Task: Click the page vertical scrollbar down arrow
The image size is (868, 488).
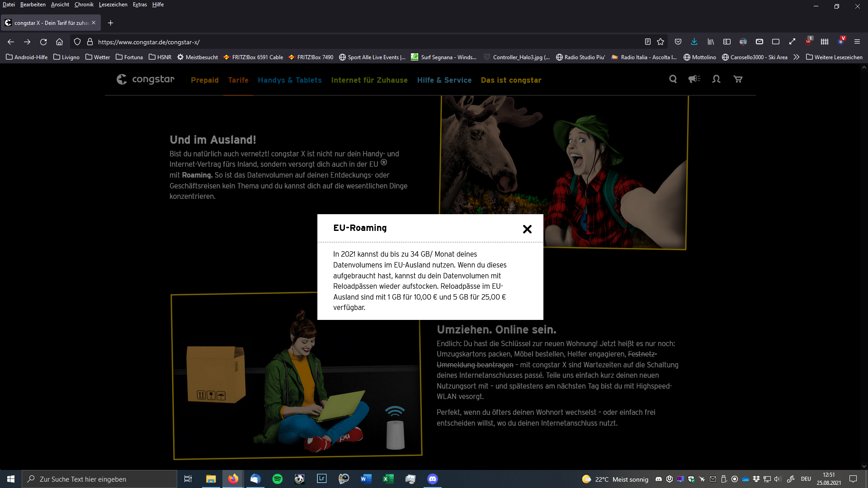Action: 864,466
